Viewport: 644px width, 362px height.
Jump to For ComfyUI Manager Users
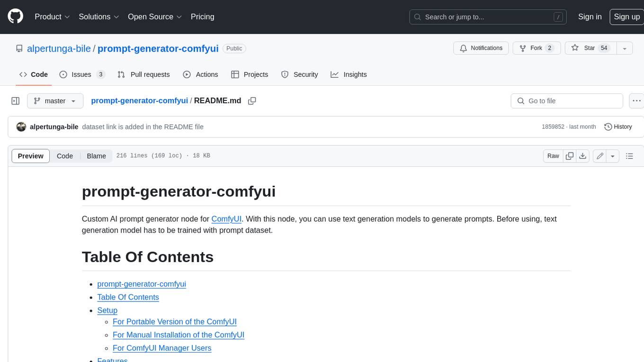pos(162,348)
